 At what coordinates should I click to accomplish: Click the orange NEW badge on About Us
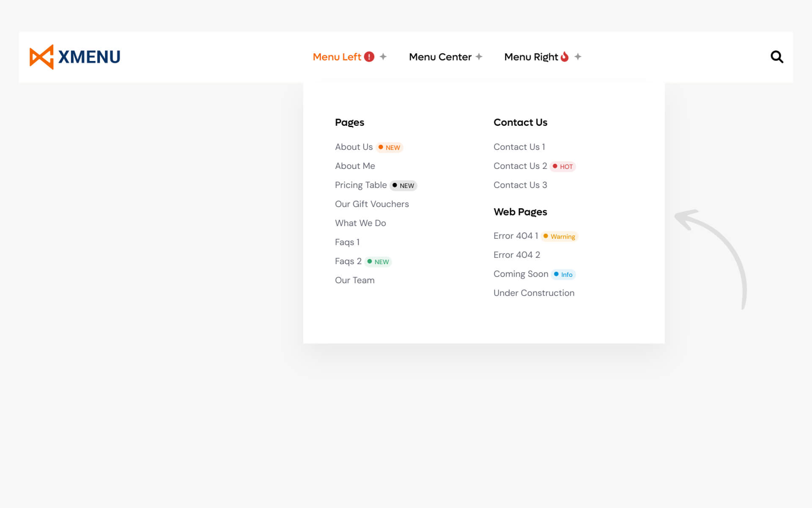pos(390,147)
